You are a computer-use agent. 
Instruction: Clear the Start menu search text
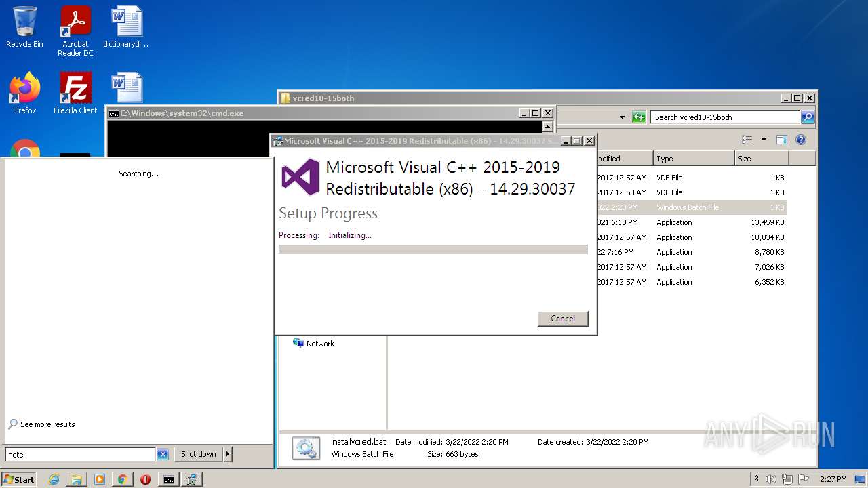(163, 455)
